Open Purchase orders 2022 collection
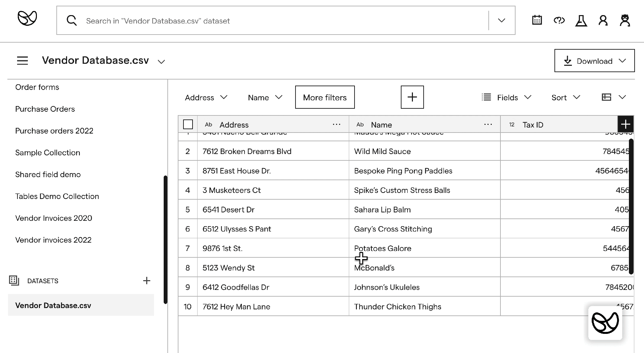Viewport: 644px width, 353px height. 54,131
